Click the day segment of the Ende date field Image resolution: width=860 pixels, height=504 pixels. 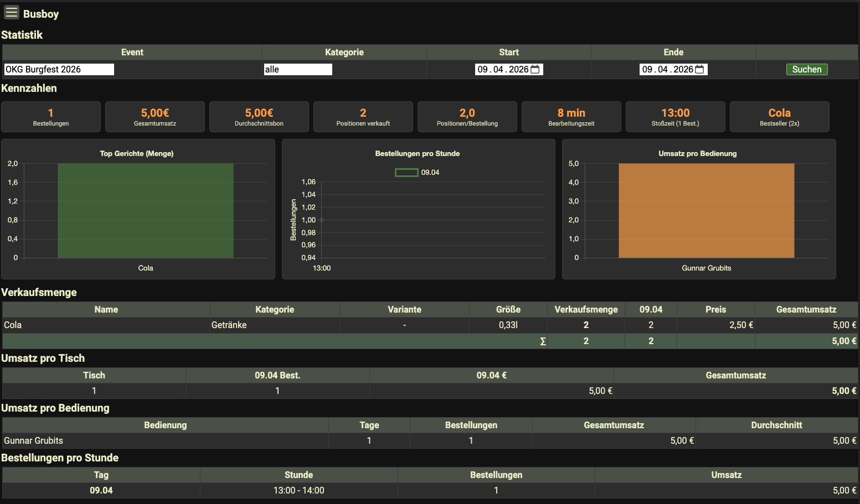[x=647, y=69]
